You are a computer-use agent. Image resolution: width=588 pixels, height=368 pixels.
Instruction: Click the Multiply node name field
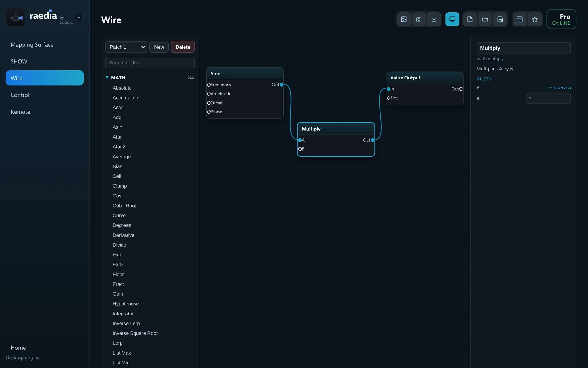[523, 48]
